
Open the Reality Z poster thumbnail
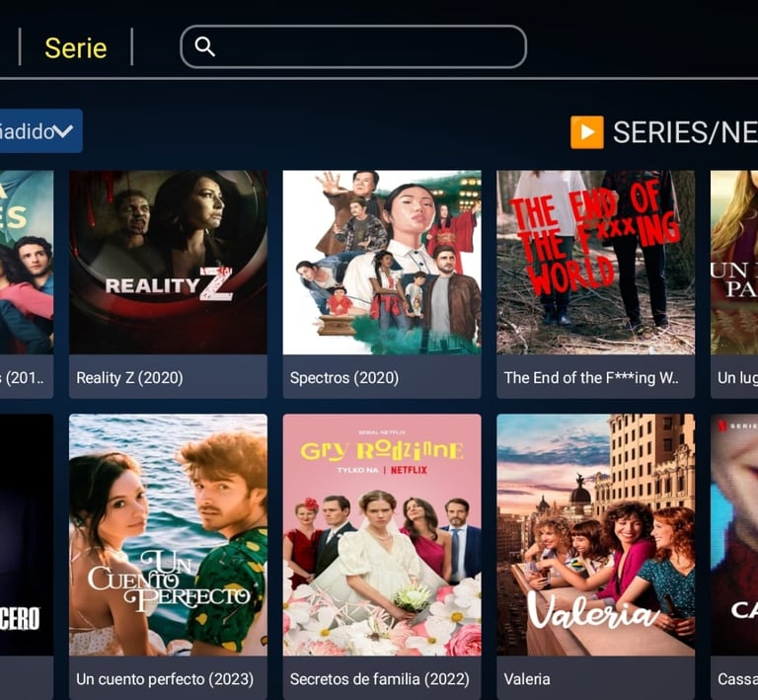[x=168, y=262]
